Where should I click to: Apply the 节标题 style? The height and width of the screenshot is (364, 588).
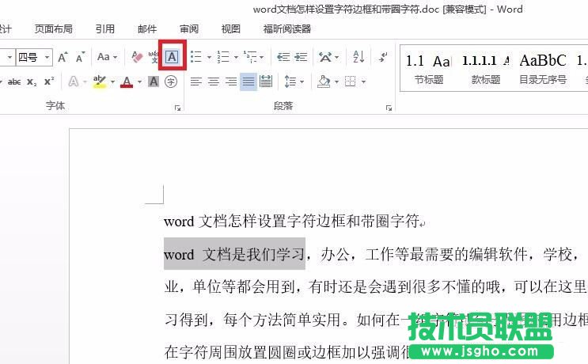coord(428,68)
